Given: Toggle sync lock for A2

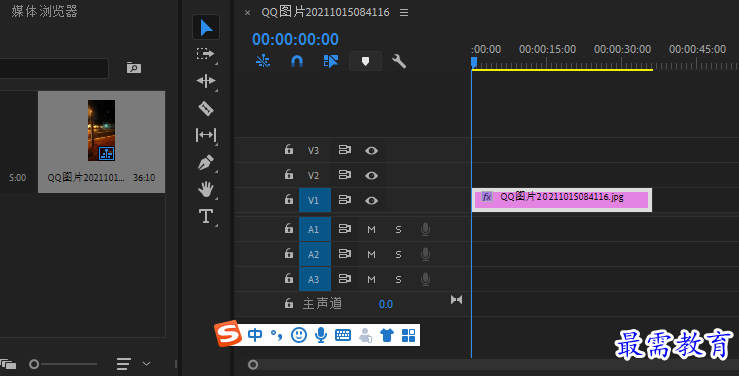Looking at the screenshot, I should (x=345, y=253).
